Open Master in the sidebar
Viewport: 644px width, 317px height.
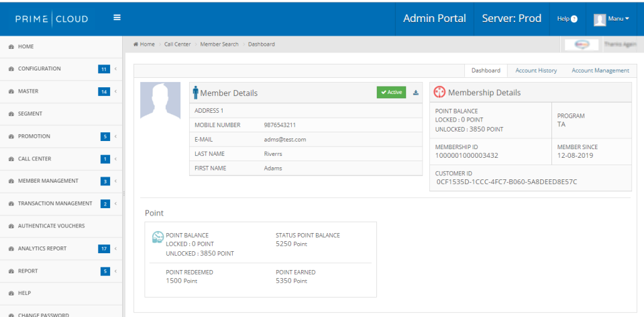(x=61, y=92)
